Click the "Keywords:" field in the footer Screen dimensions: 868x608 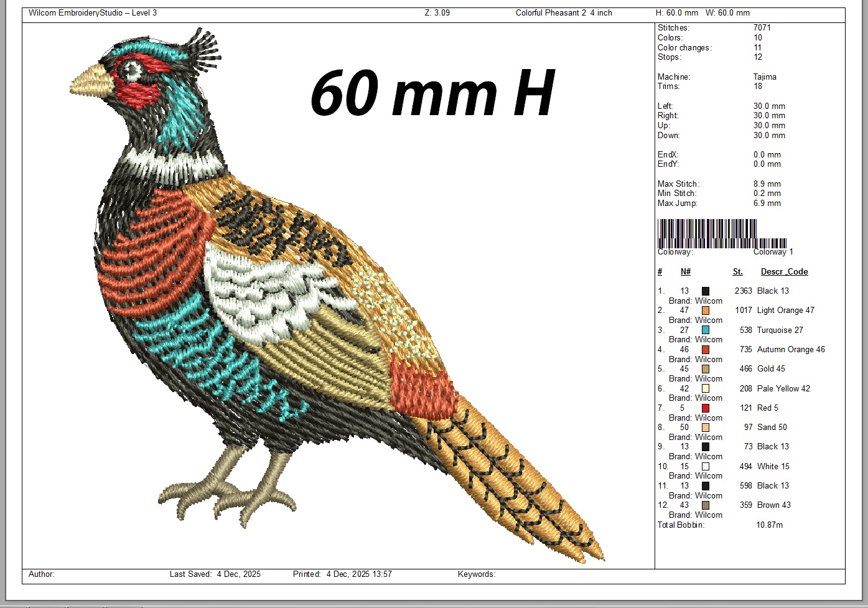tap(476, 574)
